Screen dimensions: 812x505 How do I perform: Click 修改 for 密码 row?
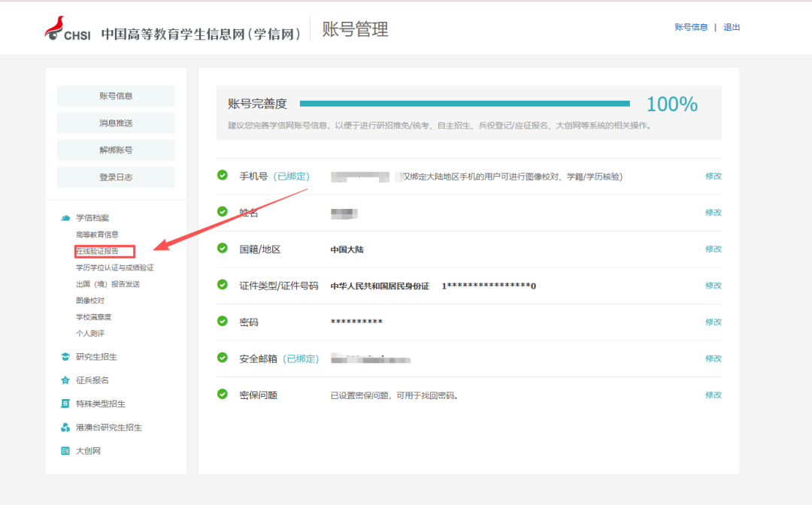713,322
